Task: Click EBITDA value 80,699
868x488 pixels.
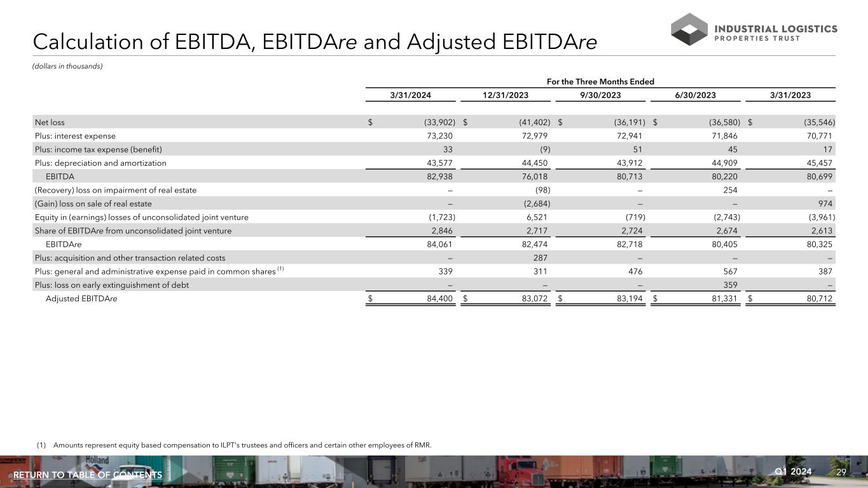Action: coord(820,176)
